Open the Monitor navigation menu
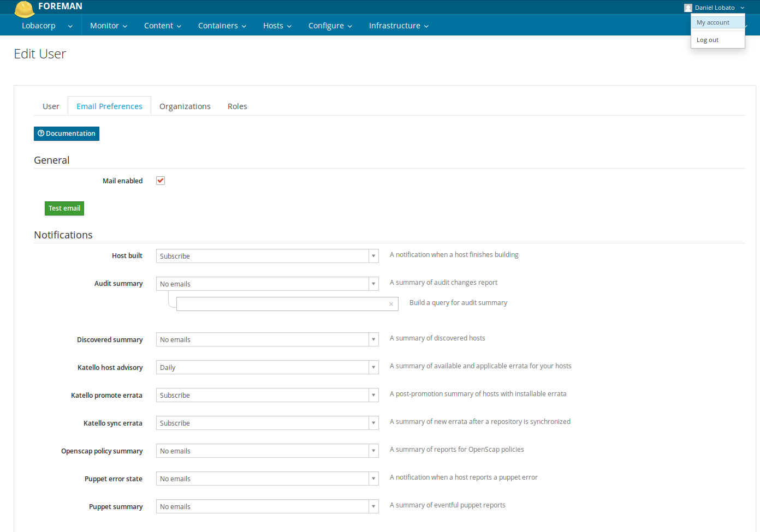Viewport: 760px width, 532px height. (x=108, y=26)
